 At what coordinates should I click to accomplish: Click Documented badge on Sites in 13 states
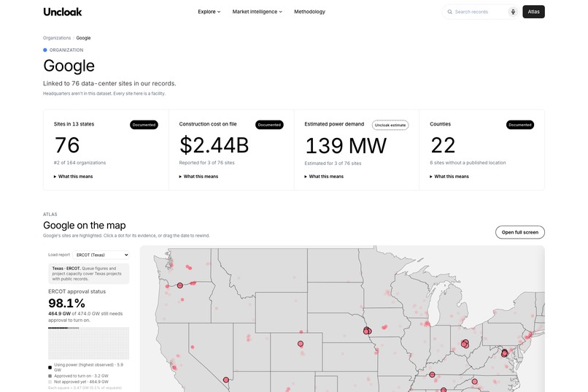click(x=144, y=125)
